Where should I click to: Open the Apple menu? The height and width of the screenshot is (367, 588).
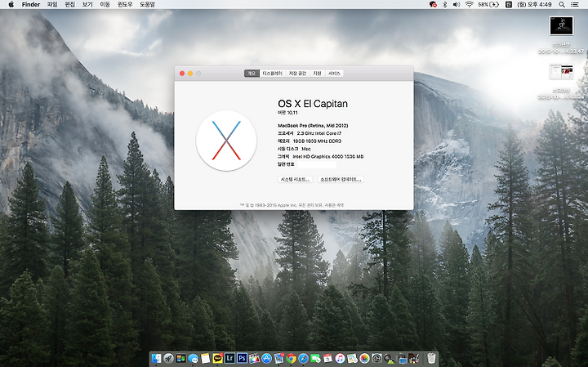pos(11,5)
